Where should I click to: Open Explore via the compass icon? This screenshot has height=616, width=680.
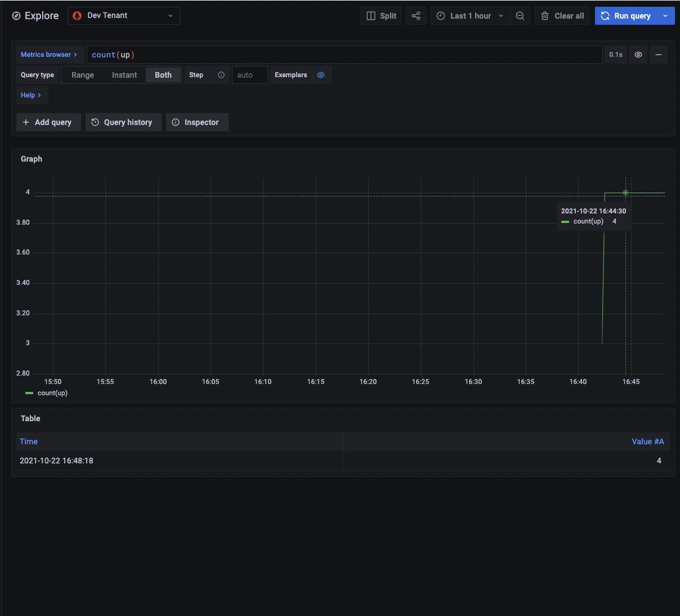click(16, 16)
